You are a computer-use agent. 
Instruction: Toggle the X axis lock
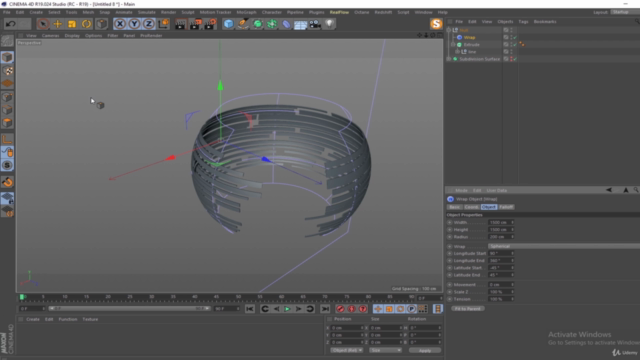point(120,24)
